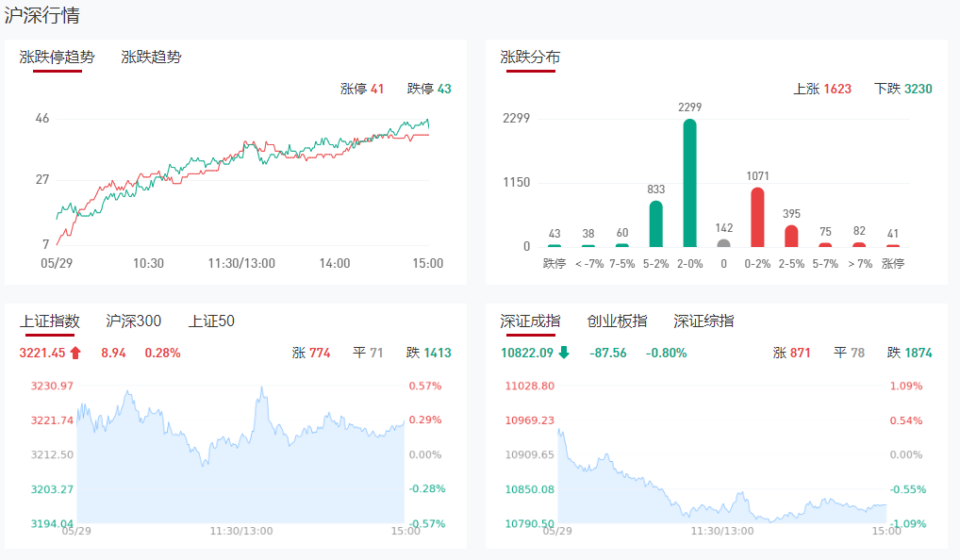This screenshot has width=960, height=560.
Task: Click the 涨 871 count
Action: point(791,353)
